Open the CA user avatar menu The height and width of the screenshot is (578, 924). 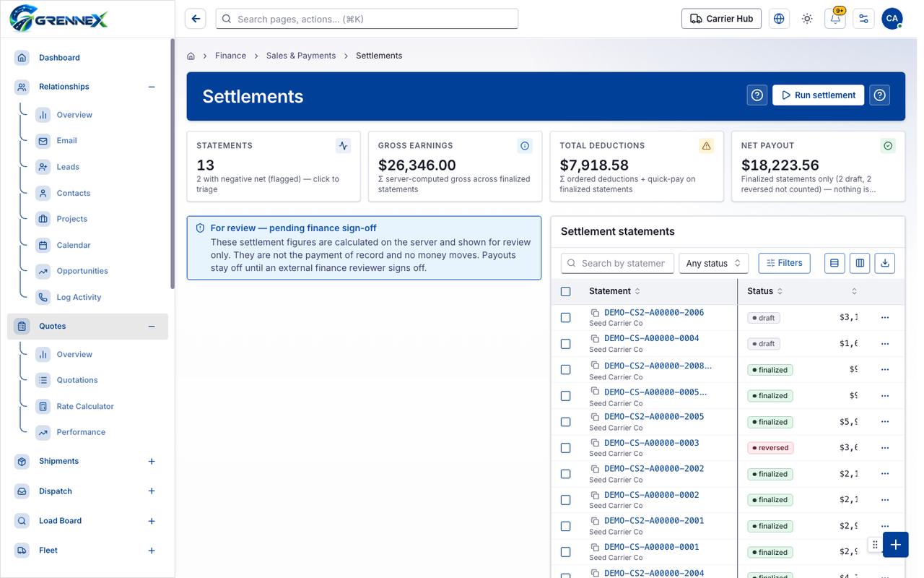pyautogui.click(x=892, y=19)
